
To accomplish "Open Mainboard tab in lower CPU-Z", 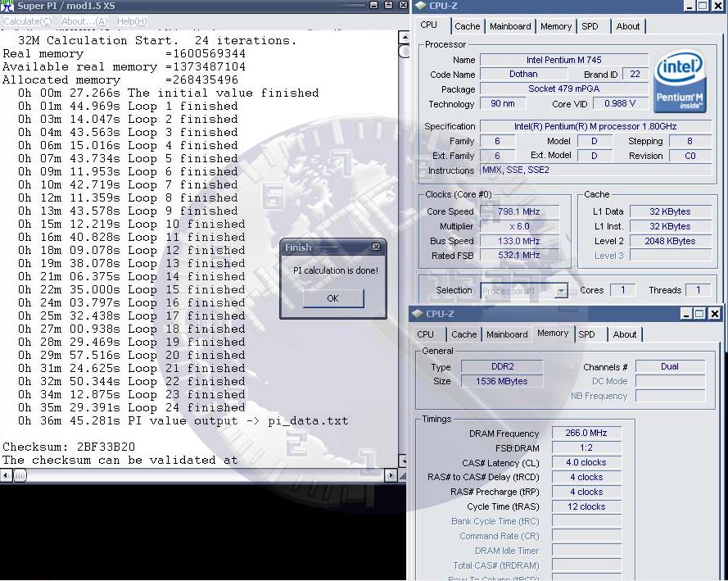I will (507, 334).
